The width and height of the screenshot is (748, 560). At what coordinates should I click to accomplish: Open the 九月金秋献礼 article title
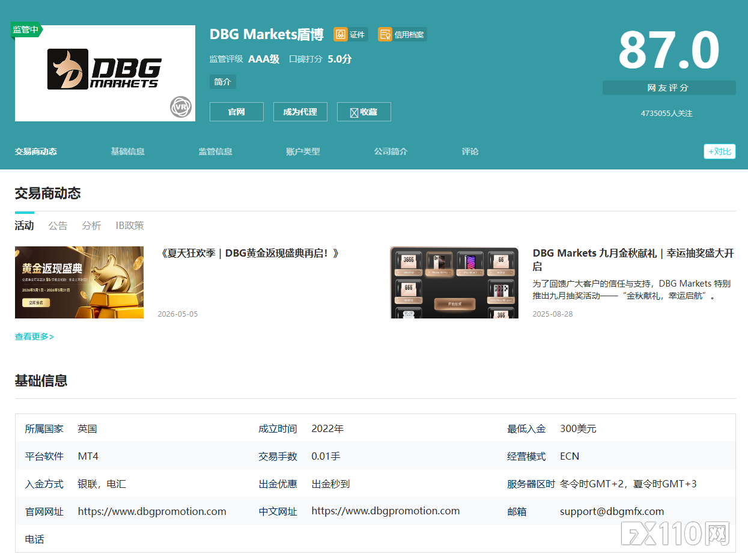633,260
